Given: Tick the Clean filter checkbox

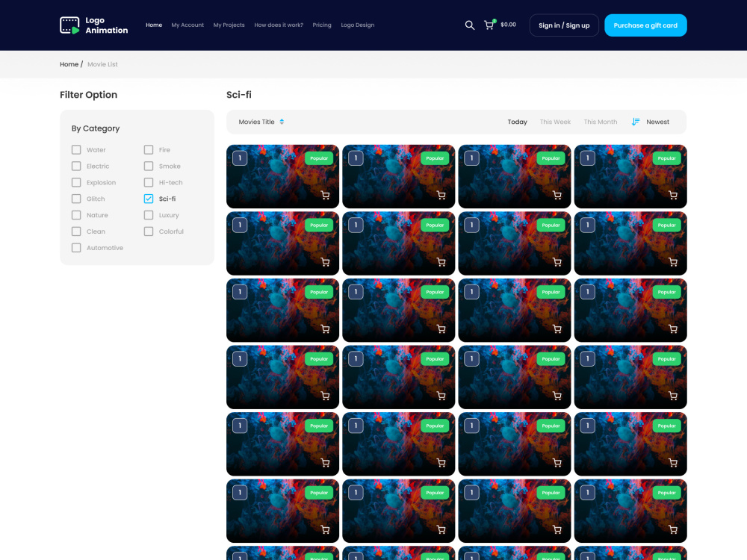Looking at the screenshot, I should click(x=76, y=231).
